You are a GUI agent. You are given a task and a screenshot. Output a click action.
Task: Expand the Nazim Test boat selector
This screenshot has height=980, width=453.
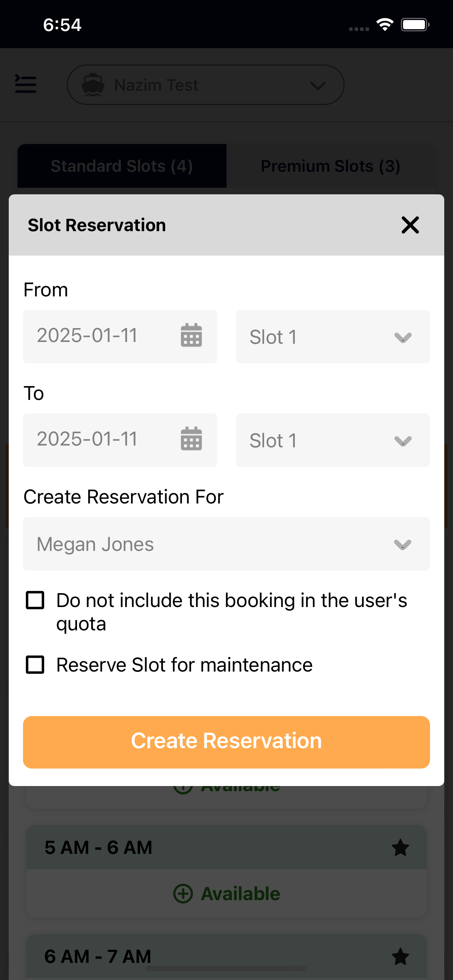coord(206,85)
